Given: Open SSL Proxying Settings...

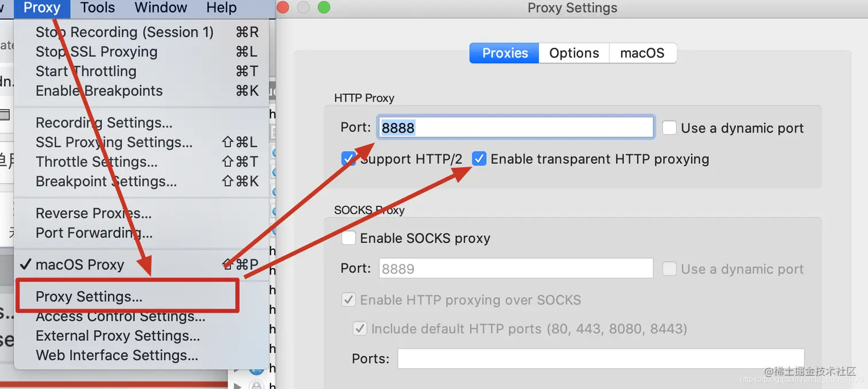Looking at the screenshot, I should click(141, 142).
